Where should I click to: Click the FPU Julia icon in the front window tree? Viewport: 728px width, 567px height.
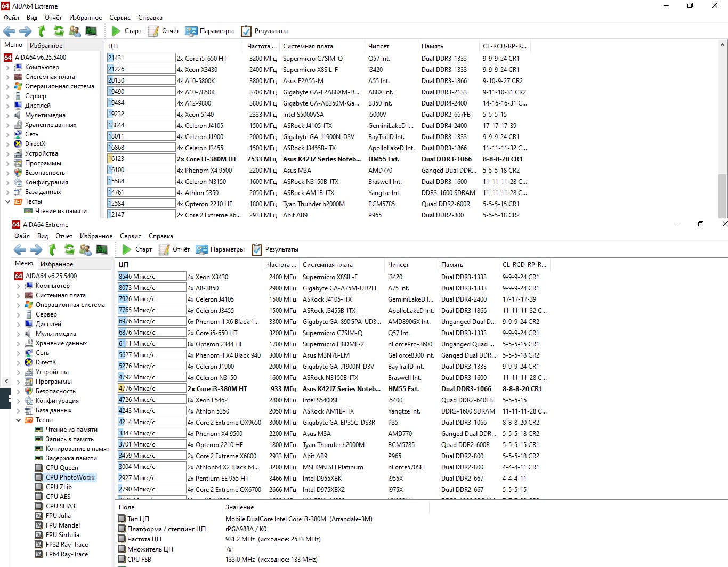click(x=39, y=516)
